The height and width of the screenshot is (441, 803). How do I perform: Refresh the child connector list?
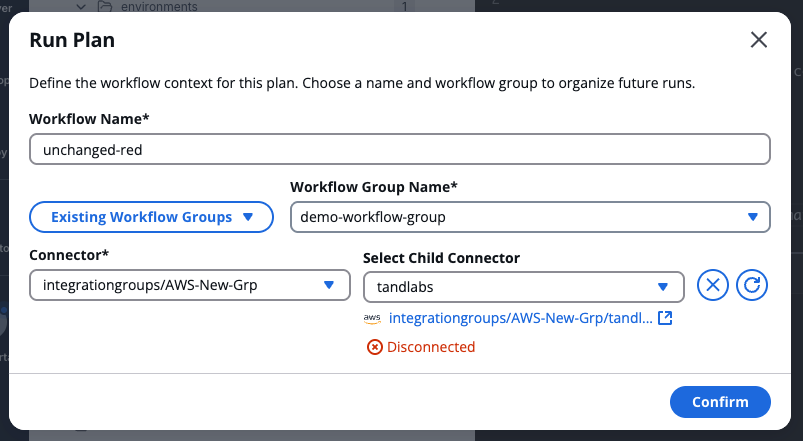(752, 287)
